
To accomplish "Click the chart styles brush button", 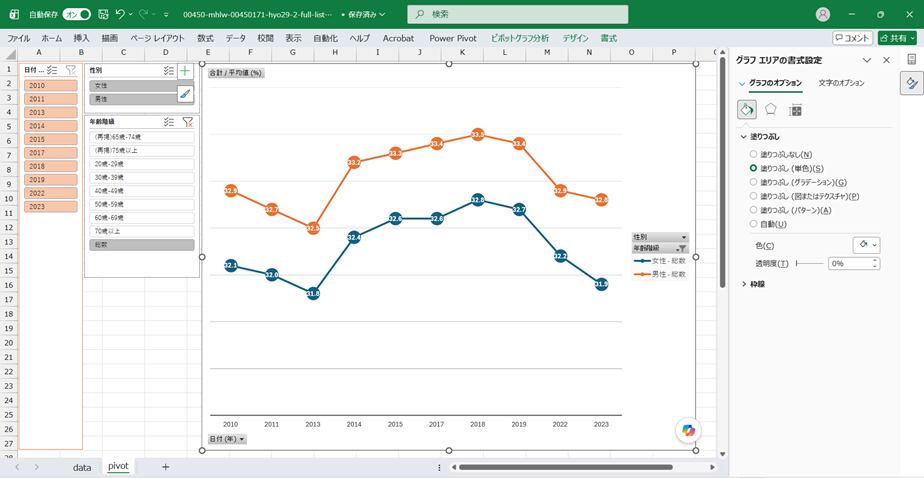I will (185, 94).
